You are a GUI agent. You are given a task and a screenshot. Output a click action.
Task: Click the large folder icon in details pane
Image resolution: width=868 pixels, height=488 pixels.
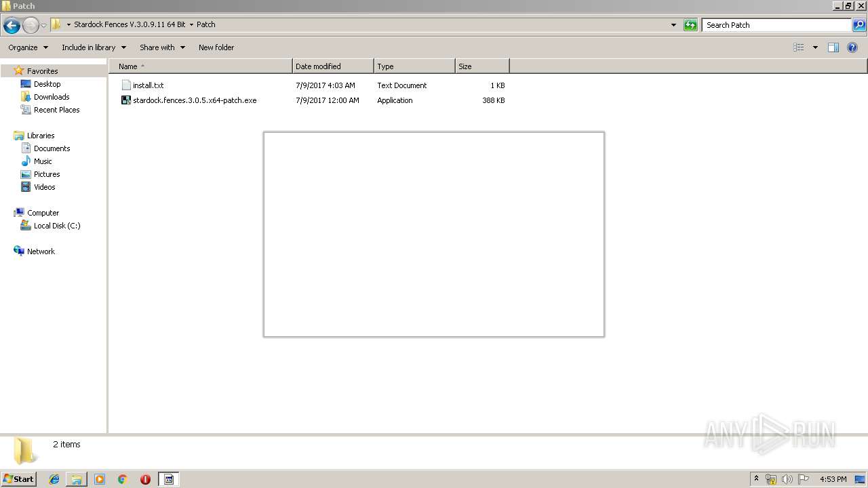pyautogui.click(x=26, y=450)
